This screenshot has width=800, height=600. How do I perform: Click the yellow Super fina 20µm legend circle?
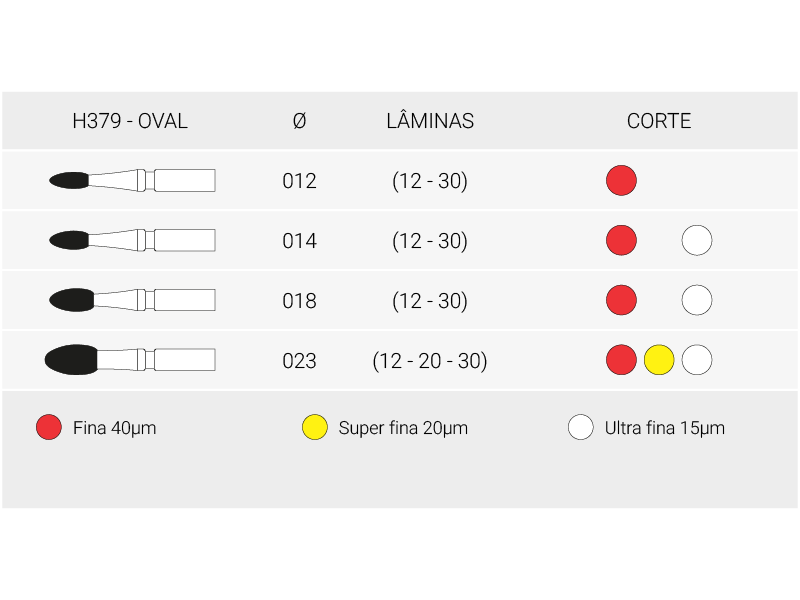[315, 427]
